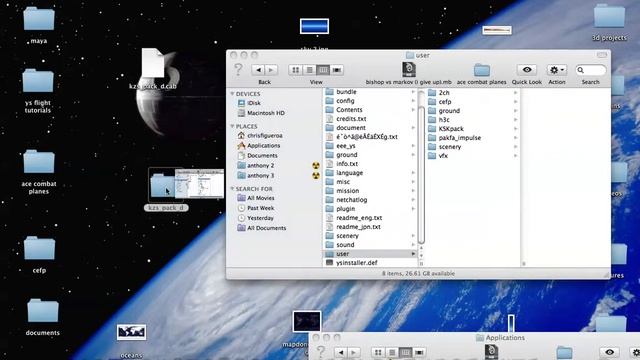Select the ace combat planes desktop folder
Image resolution: width=640 pixels, height=360 pixels.
[39, 162]
